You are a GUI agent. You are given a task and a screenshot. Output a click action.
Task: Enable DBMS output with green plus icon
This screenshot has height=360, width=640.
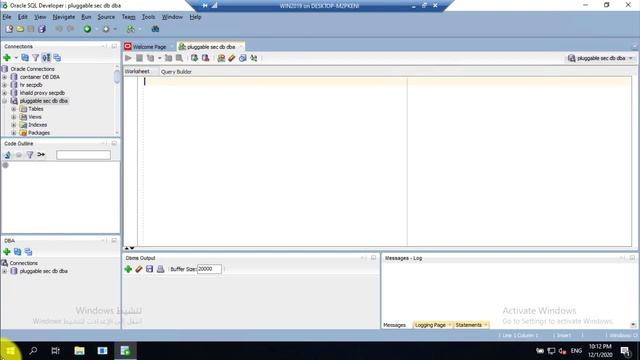(x=128, y=269)
